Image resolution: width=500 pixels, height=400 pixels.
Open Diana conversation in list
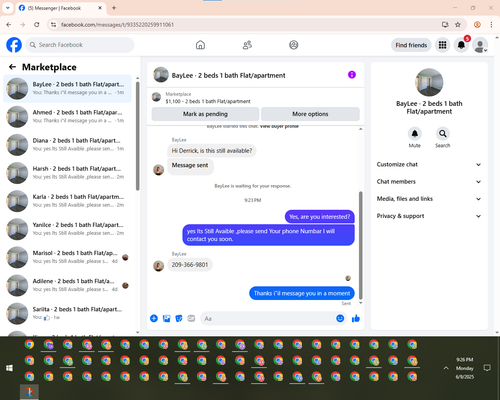[x=67, y=145]
